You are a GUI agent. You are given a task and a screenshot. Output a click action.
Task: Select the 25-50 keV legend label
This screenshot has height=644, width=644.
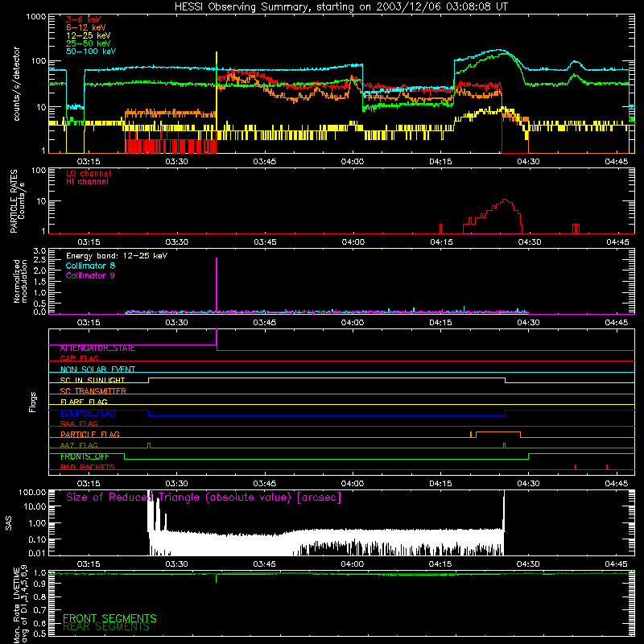88,43
